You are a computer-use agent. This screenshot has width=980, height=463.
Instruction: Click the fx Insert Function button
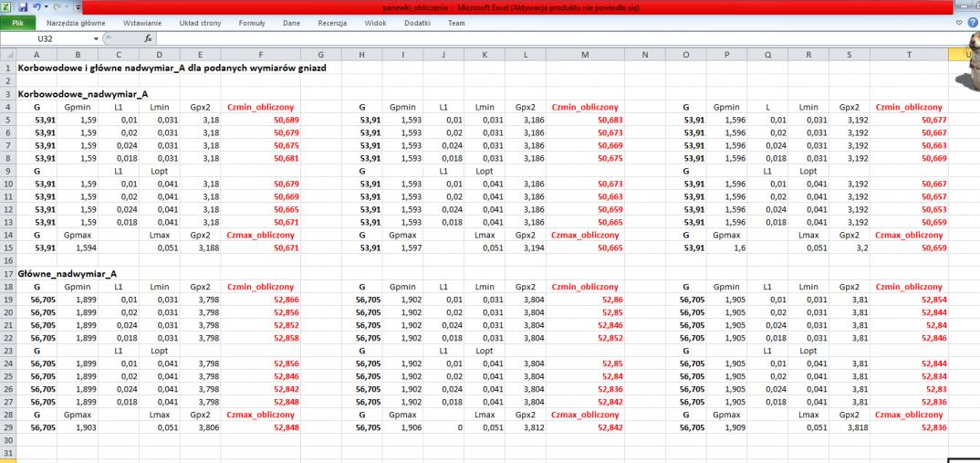148,38
